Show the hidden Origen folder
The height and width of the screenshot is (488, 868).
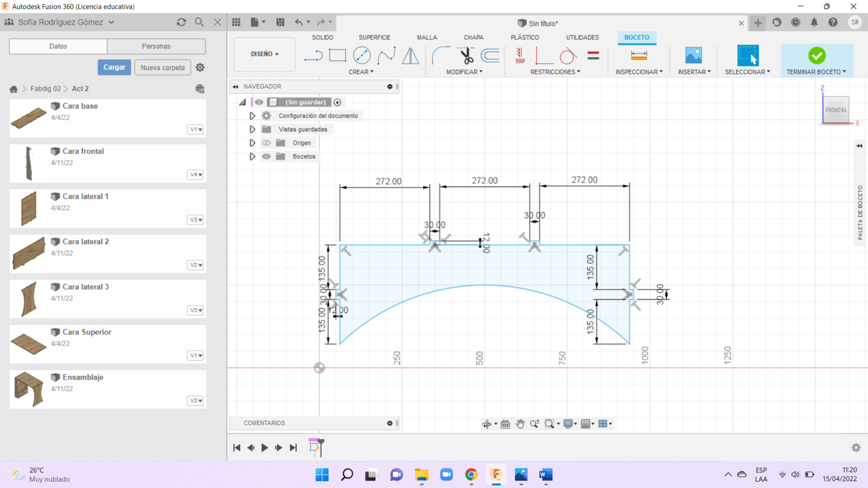click(x=267, y=143)
